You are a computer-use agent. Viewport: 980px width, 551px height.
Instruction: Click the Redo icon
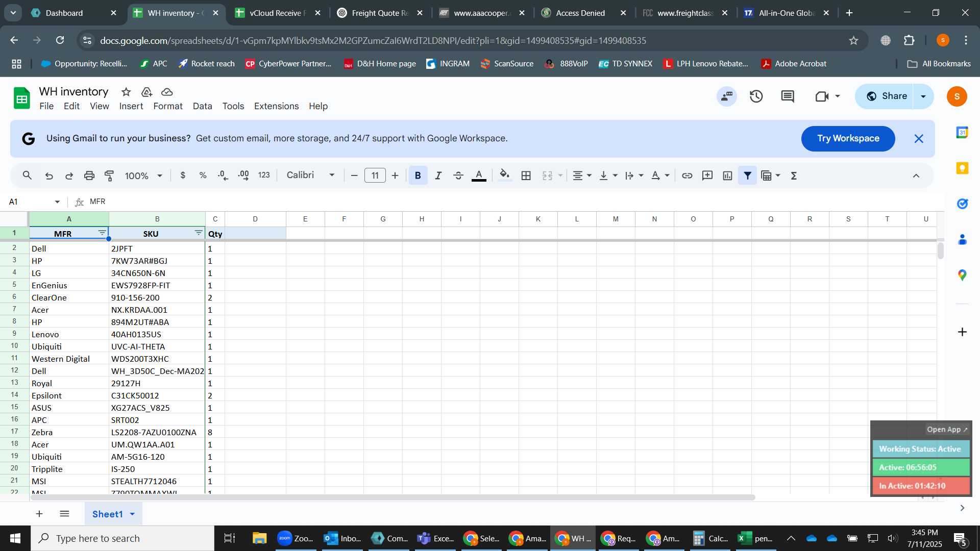click(69, 176)
